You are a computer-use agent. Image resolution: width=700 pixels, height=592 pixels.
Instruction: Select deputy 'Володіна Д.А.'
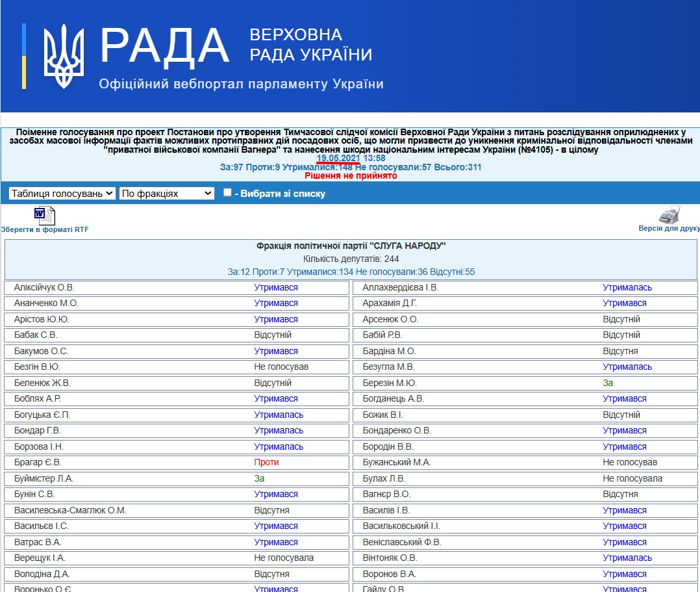(42, 574)
